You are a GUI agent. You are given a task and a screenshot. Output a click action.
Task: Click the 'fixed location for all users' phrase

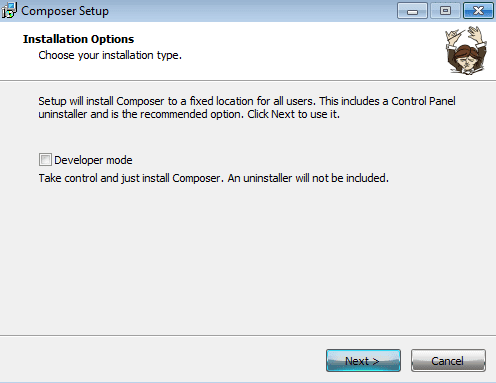pos(253,101)
